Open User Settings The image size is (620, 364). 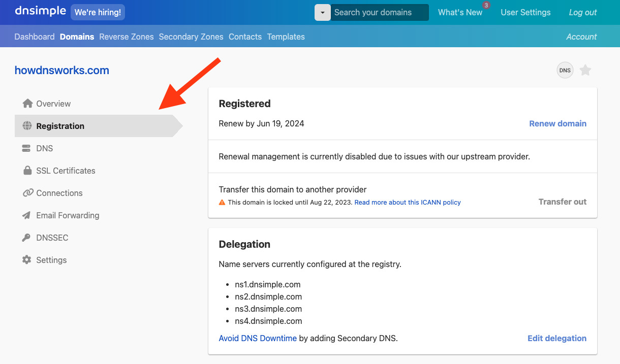[x=525, y=12]
